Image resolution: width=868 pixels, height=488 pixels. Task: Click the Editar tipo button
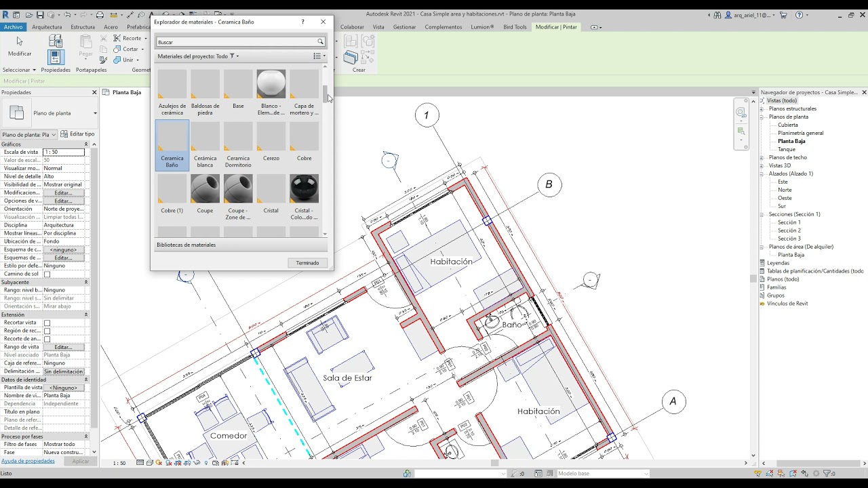78,134
